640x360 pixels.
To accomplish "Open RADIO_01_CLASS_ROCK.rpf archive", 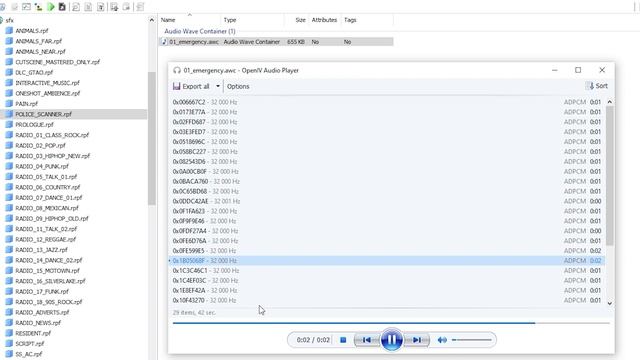I will point(52,135).
